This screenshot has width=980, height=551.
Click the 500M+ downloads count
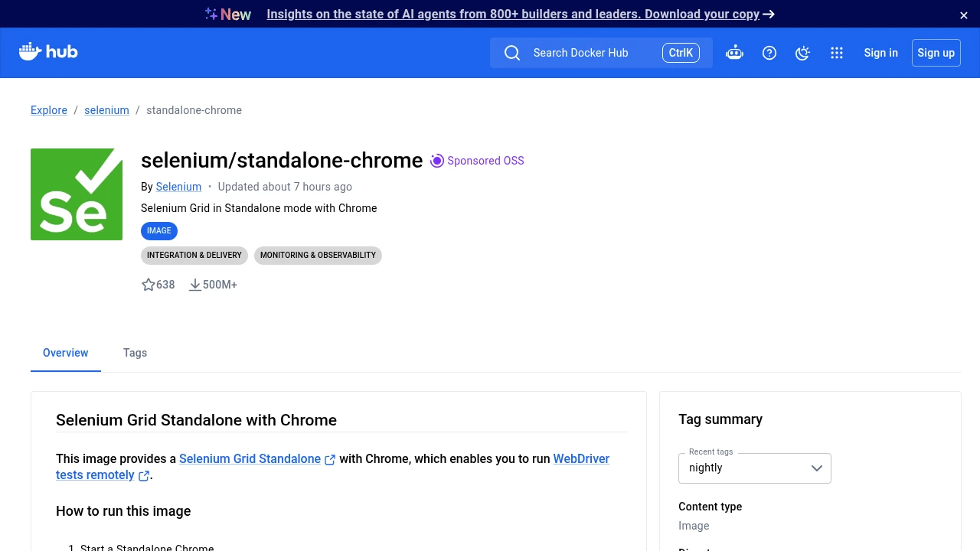pos(220,285)
